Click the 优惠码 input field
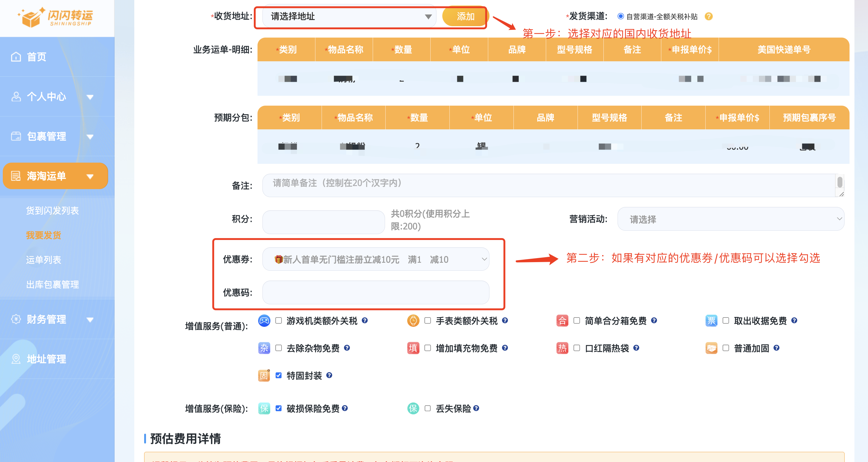The height and width of the screenshot is (462, 868). click(375, 292)
